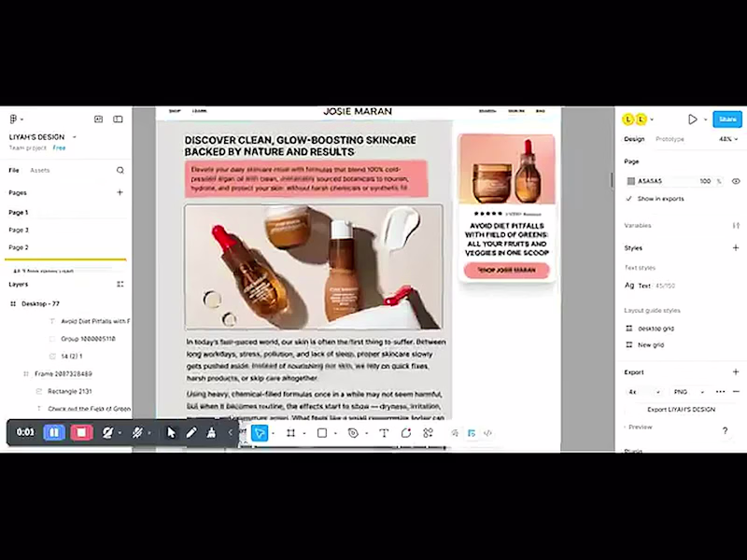The height and width of the screenshot is (560, 747).
Task: Click the page color opacity 100 field
Action: tap(706, 181)
